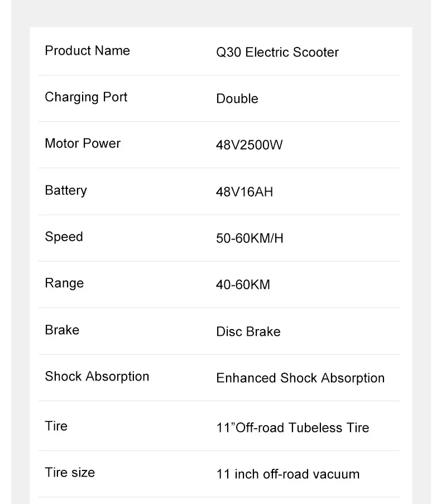Select the "Q30 Electric Scooter" value text

pos(277,53)
